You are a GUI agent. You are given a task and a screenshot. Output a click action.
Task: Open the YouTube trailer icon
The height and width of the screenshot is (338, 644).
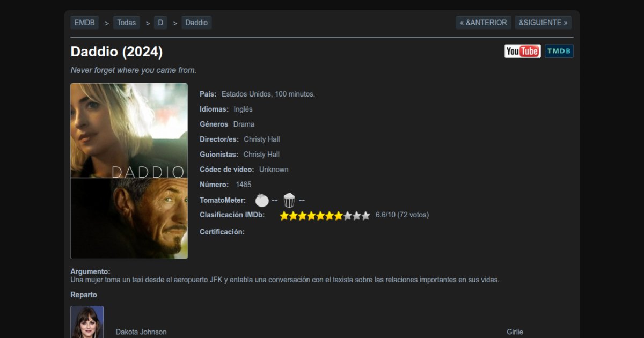point(522,51)
